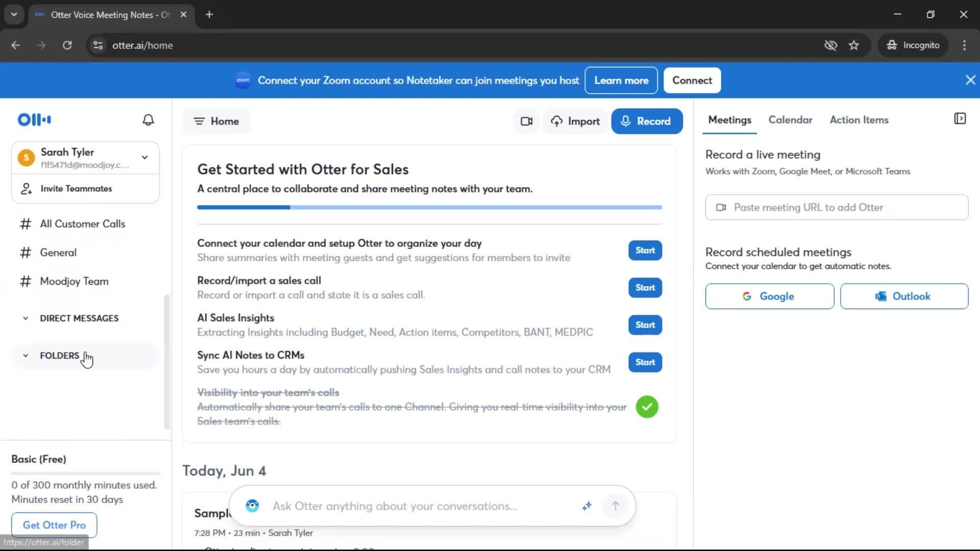The height and width of the screenshot is (551, 980).
Task: Switch to the Action Items tab
Action: [x=859, y=120]
